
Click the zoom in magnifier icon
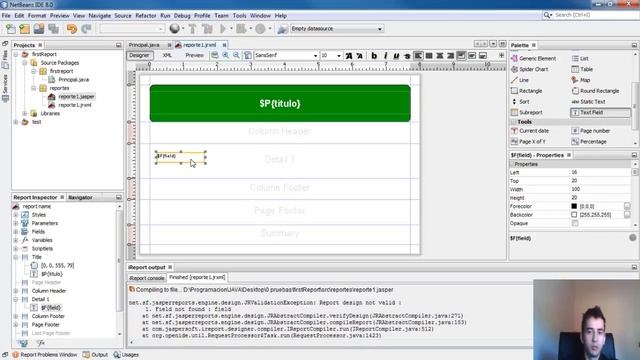(x=226, y=55)
